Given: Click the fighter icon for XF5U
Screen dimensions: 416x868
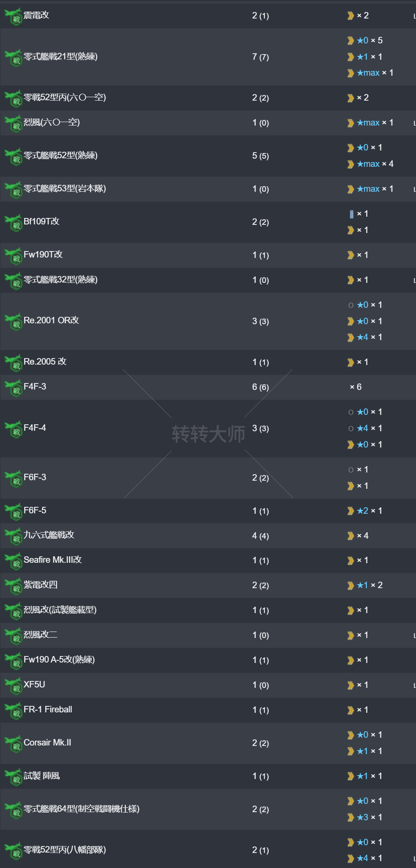Looking at the screenshot, I should (x=13, y=686).
